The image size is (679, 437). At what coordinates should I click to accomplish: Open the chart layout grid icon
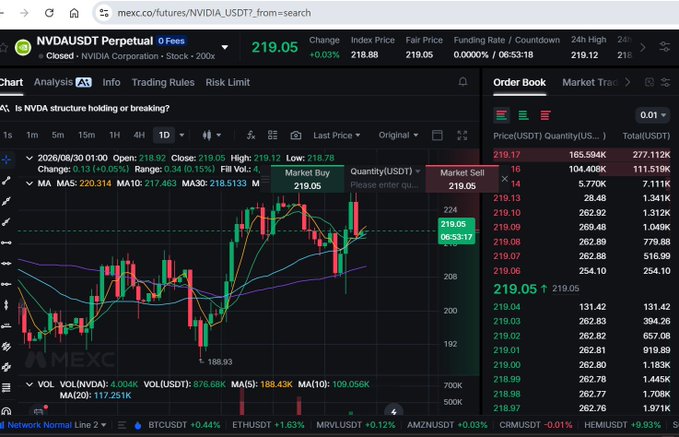click(x=272, y=135)
